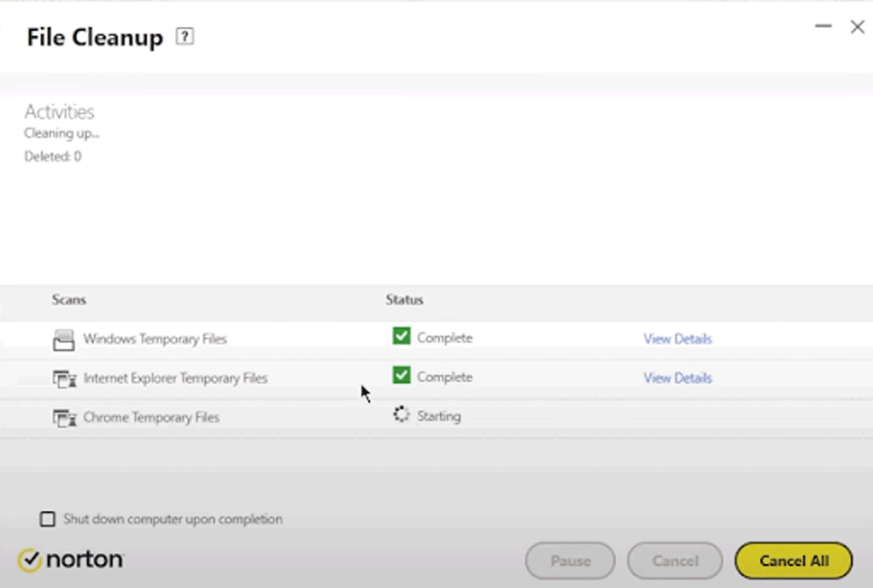The image size is (873, 588).
Task: Click the File Cleanup title
Action: 95,37
